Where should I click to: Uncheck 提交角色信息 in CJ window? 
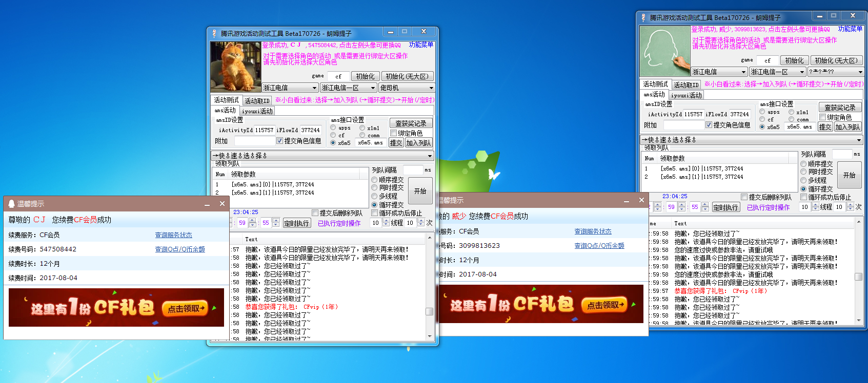[279, 141]
